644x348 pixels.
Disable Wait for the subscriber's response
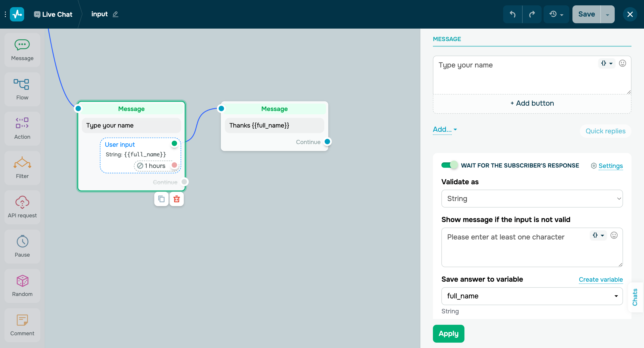449,165
